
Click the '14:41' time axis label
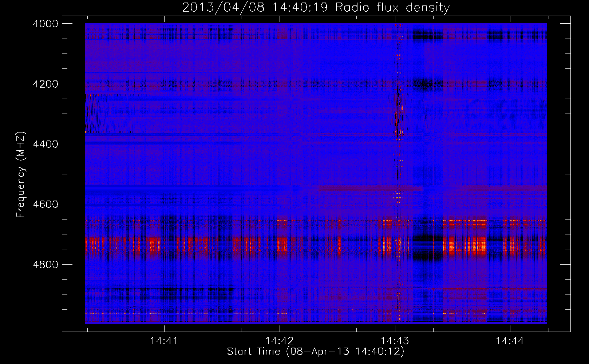click(164, 341)
